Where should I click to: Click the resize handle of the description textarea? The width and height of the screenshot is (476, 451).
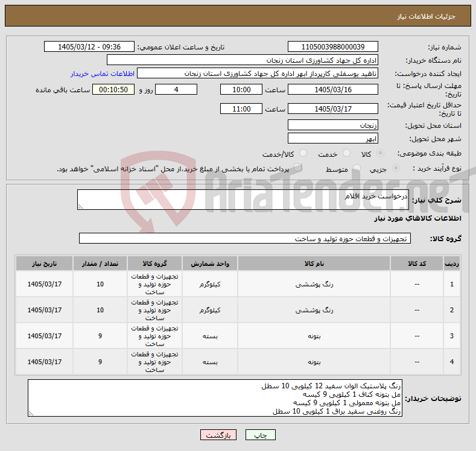coord(80,207)
